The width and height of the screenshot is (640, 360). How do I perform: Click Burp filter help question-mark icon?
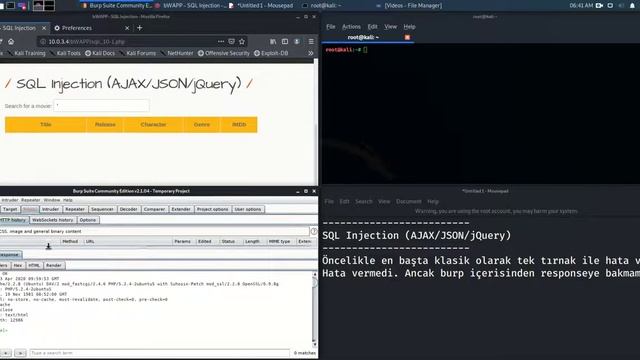313,231
